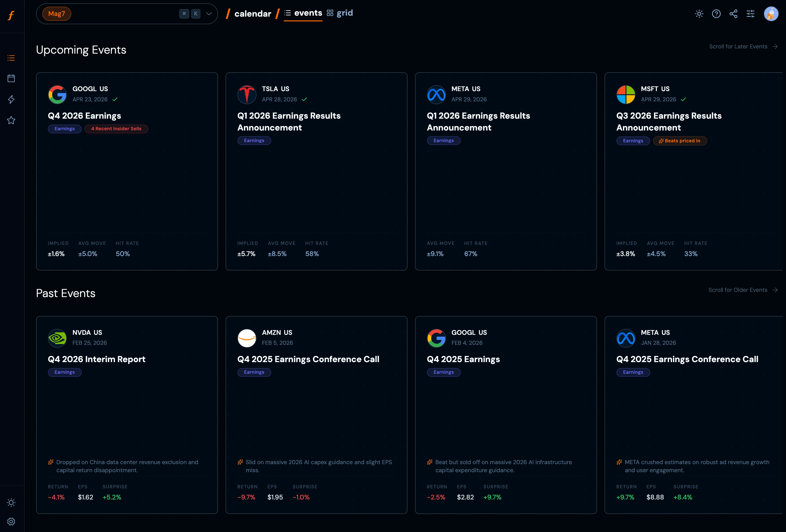This screenshot has width=786, height=532.
Task: Expand later events with Scroll for Later Events arrow
Action: pyautogui.click(x=743, y=46)
